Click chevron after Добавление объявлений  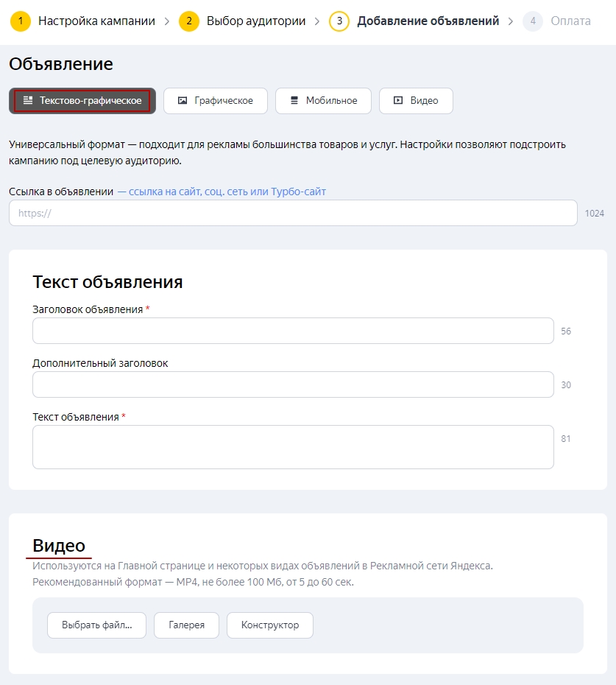511,21
